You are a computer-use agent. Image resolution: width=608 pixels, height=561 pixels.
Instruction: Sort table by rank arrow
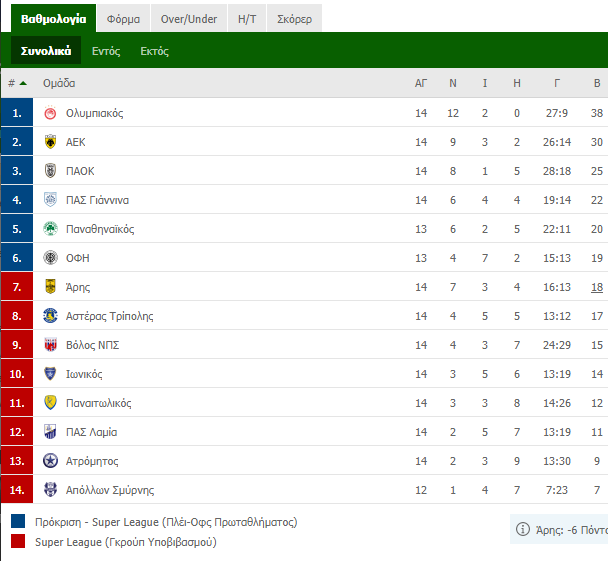(x=23, y=83)
